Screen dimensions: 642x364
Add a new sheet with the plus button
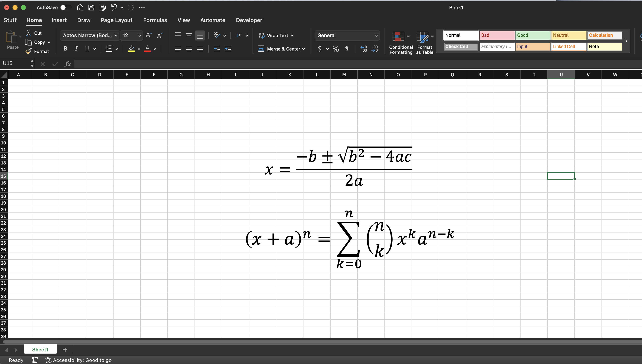tap(65, 350)
